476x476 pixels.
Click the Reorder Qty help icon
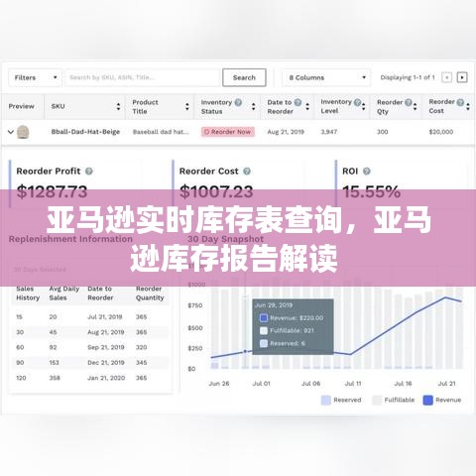[409, 102]
